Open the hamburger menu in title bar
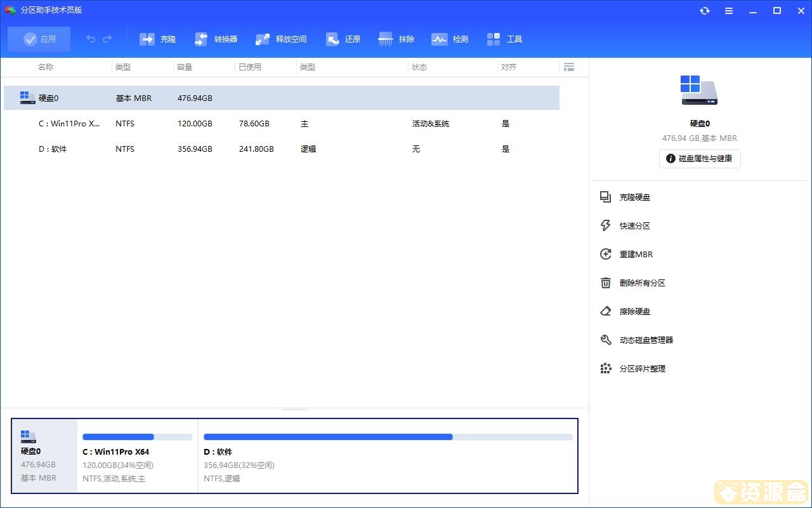Screen dimensions: 812x508 click(729, 11)
